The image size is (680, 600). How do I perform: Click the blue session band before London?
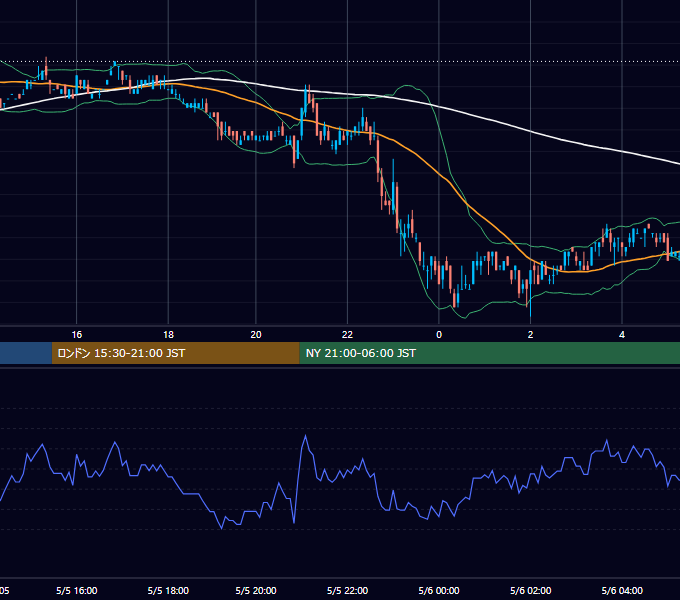(26, 353)
